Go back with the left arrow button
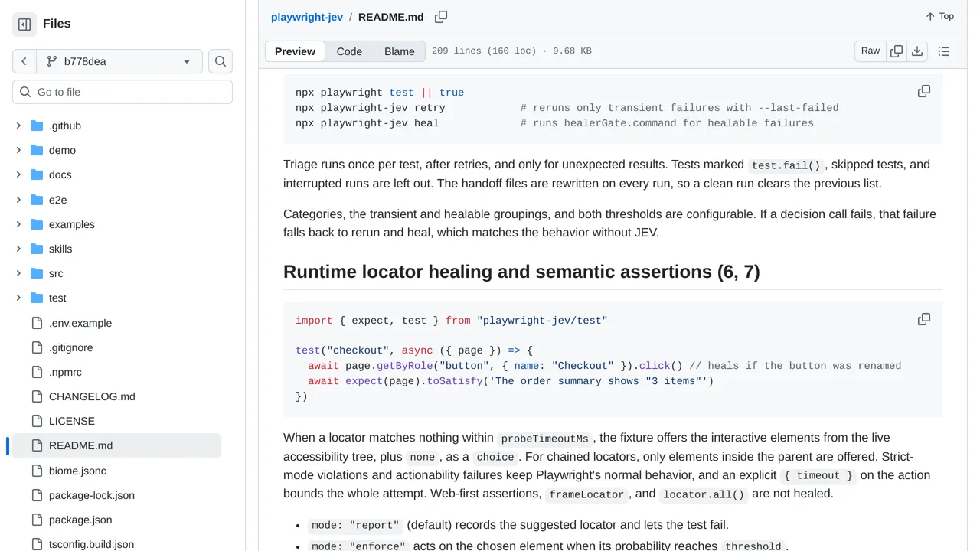 pyautogui.click(x=24, y=61)
